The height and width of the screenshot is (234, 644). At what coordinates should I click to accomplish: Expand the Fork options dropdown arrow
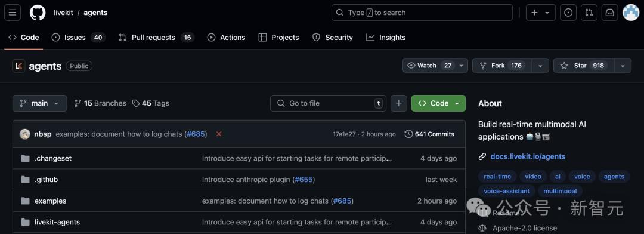[x=540, y=66]
